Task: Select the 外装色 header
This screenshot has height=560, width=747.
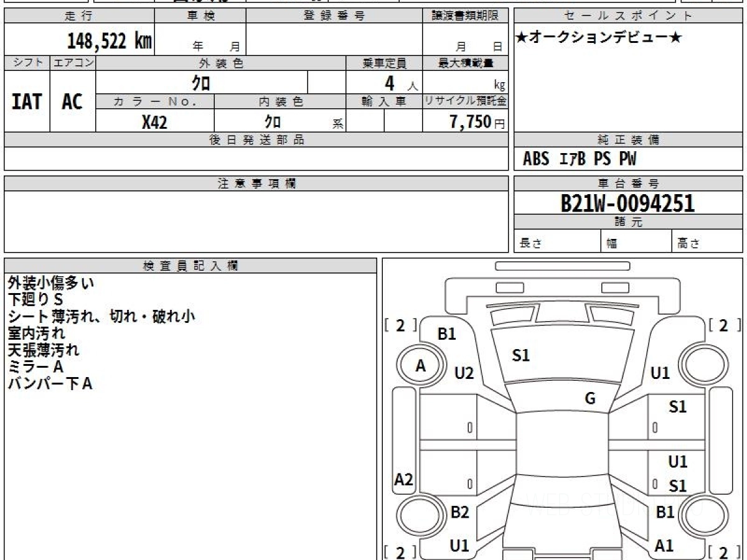Action: pos(221,63)
